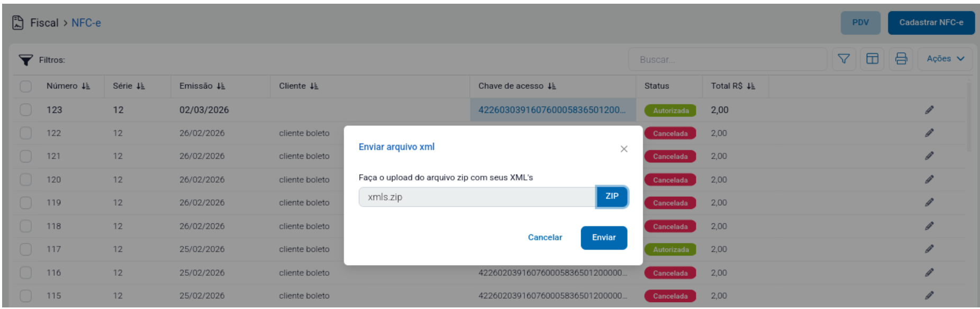Toggle the select-all header checkbox

25,86
